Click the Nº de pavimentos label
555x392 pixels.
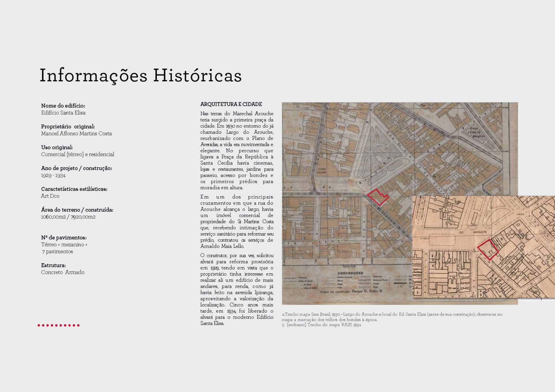[64, 238]
